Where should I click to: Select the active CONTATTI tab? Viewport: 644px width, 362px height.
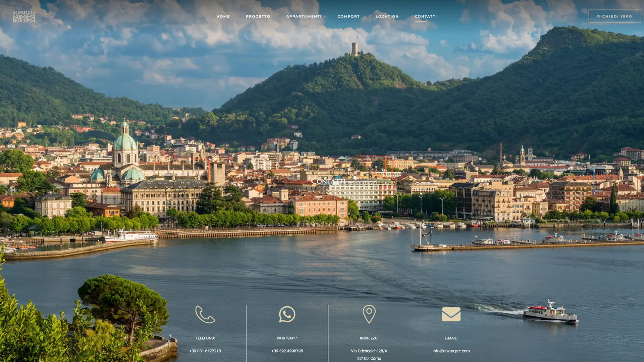coord(426,16)
